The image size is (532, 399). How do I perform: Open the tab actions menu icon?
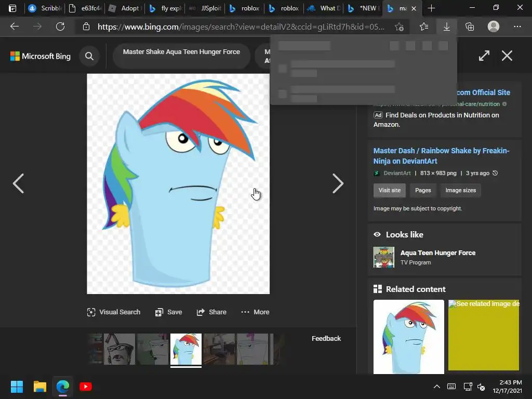12,8
